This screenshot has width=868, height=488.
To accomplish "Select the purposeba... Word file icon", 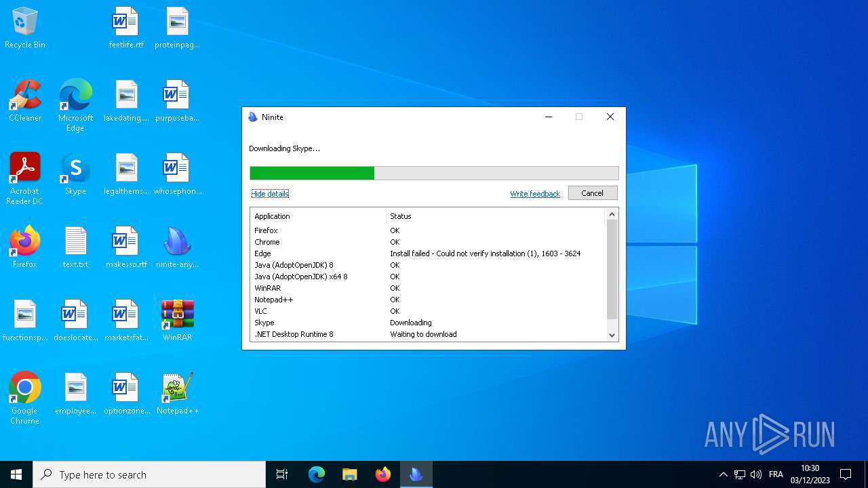I will (x=177, y=102).
